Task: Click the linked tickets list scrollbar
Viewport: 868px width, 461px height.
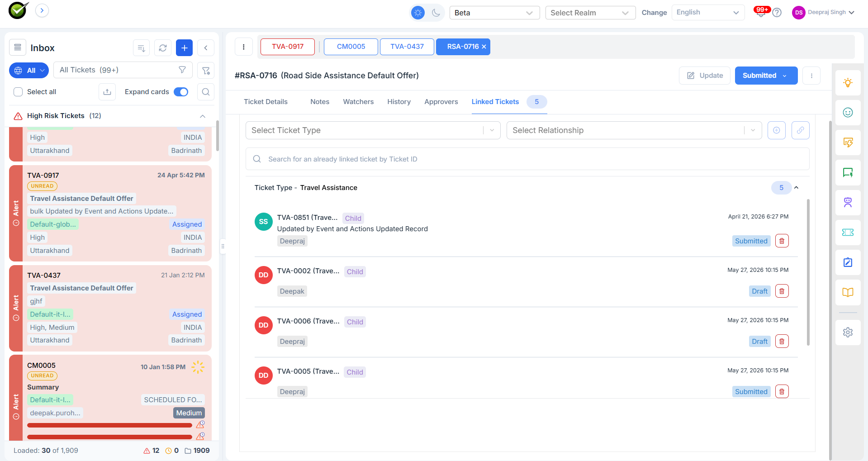Action: (x=808, y=273)
